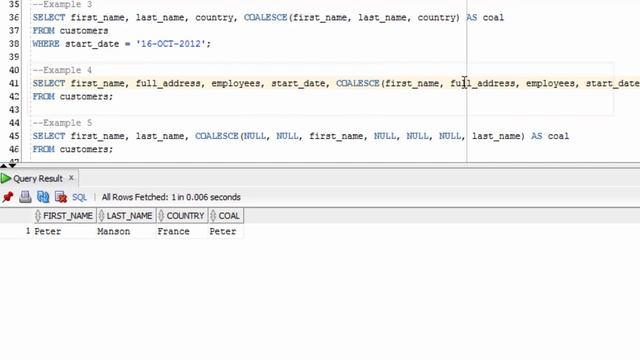Open the Query Result tab

(x=38, y=178)
